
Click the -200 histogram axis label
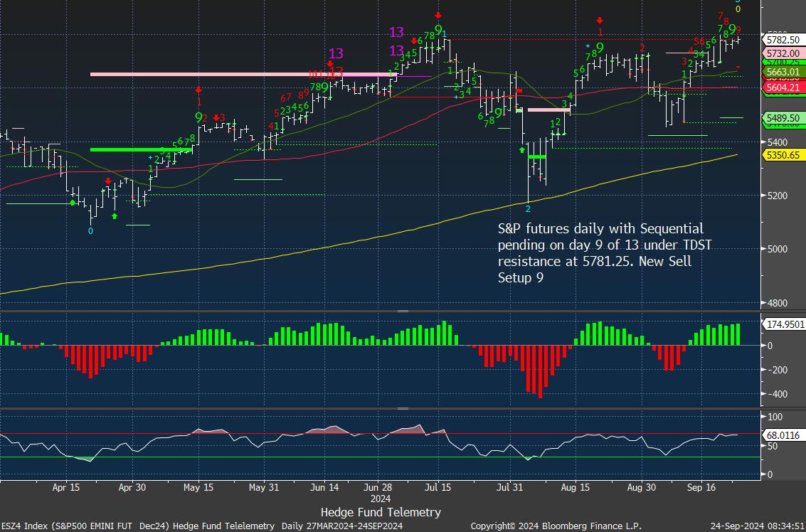pos(777,370)
